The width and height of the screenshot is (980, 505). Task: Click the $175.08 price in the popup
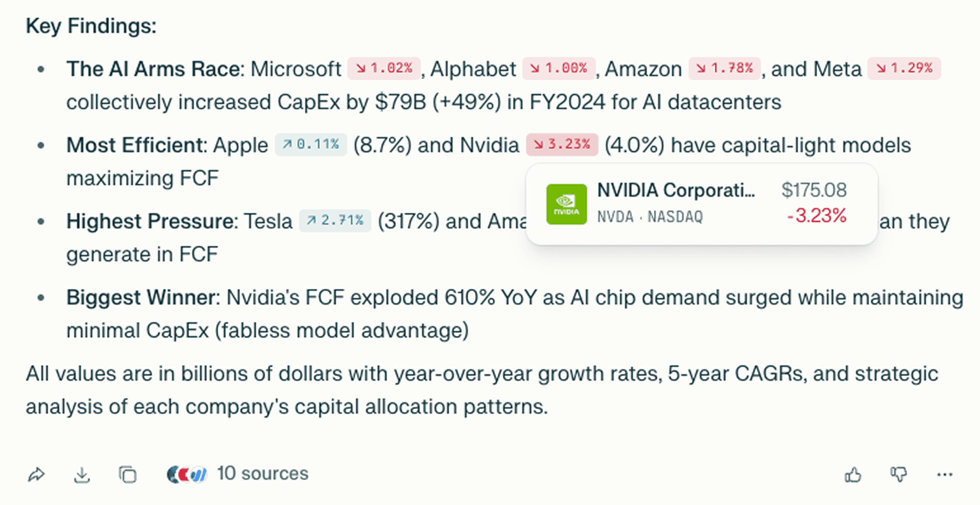tap(814, 190)
